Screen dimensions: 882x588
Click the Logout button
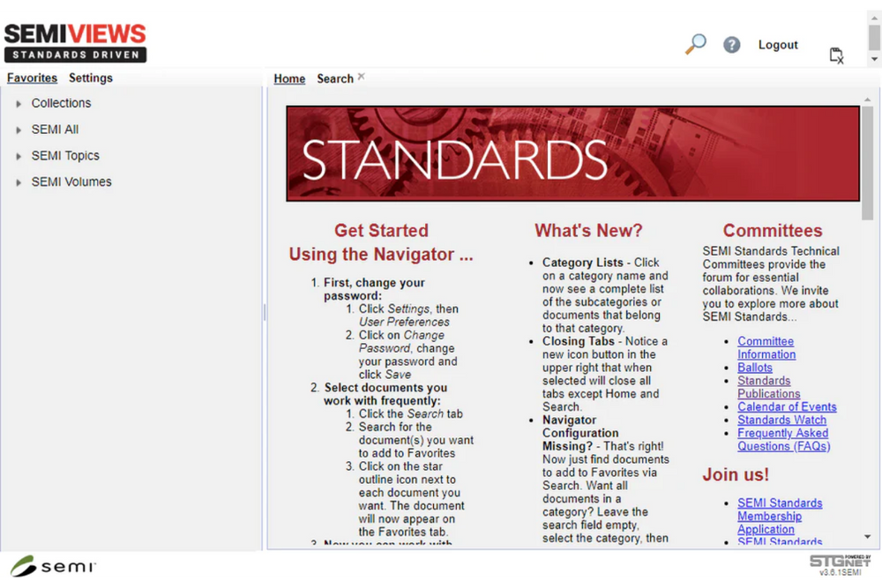778,44
